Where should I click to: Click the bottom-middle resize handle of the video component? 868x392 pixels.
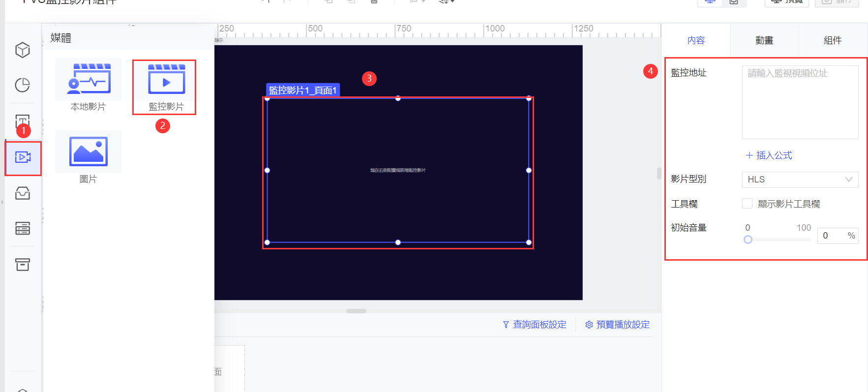pyautogui.click(x=398, y=242)
